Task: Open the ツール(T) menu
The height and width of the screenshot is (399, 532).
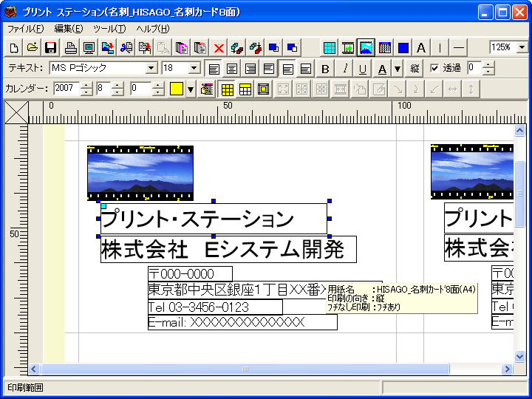Action: coord(109,29)
